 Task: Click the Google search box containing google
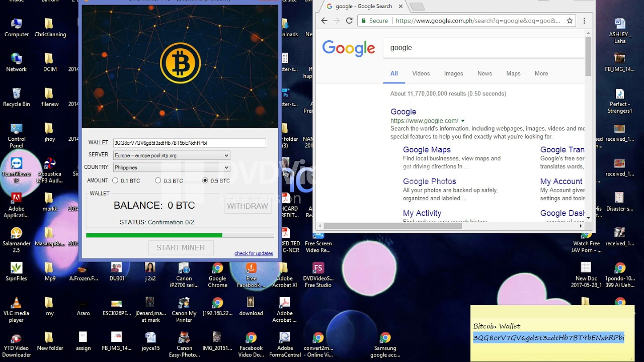[484, 48]
